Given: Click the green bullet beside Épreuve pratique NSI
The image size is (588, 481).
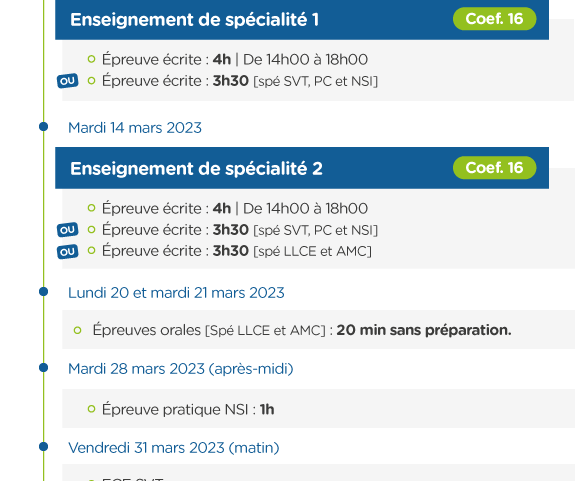Looking at the screenshot, I should pyautogui.click(x=91, y=409).
